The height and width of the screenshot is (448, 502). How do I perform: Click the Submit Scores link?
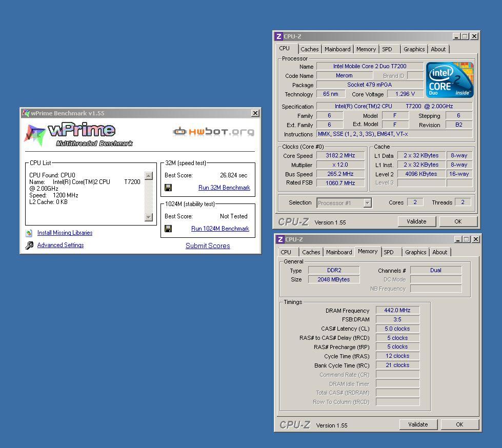point(208,246)
